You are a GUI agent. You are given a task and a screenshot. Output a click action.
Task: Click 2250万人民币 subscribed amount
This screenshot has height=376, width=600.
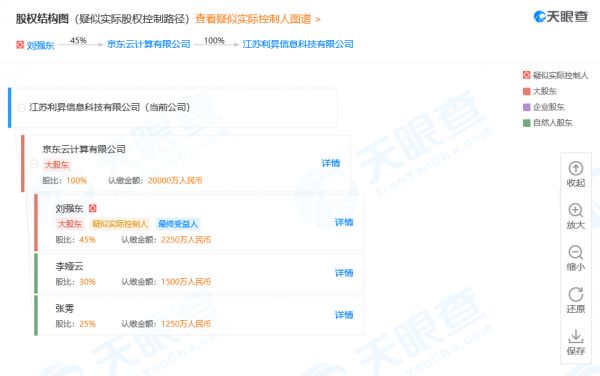[x=186, y=240]
